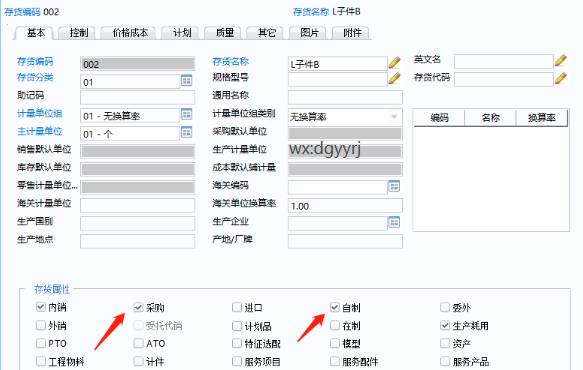Click the 存货名称 input field
The image size is (583, 370).
[x=338, y=64]
